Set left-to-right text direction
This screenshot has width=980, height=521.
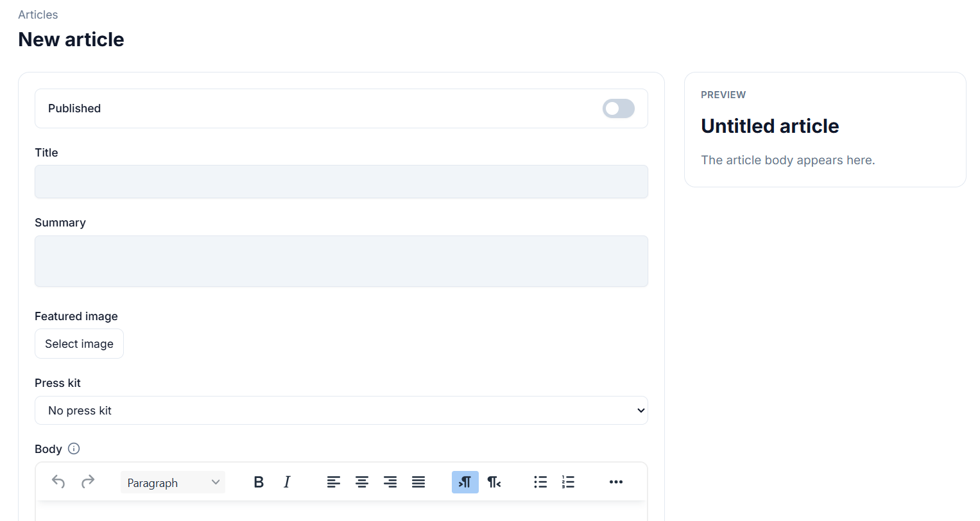(x=465, y=482)
